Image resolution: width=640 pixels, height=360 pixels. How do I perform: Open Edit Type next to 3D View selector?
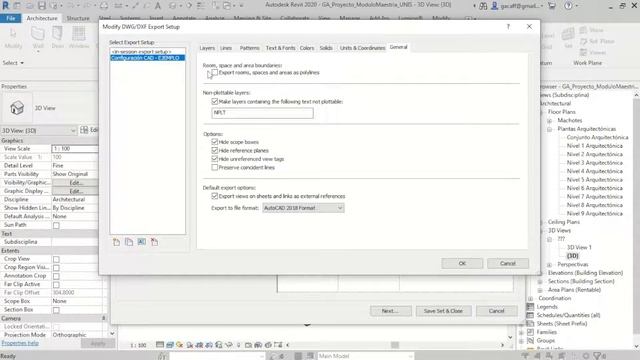tap(88, 130)
